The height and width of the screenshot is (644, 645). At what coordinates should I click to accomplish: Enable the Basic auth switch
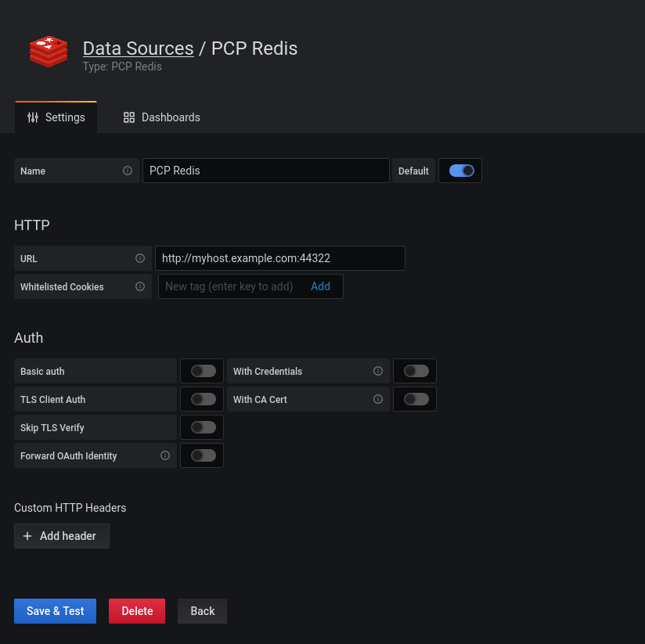pyautogui.click(x=203, y=371)
